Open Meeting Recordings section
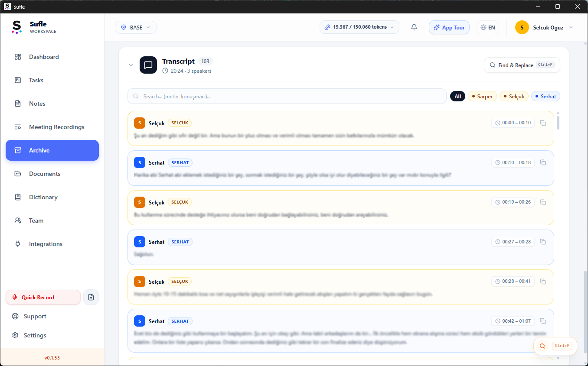The image size is (588, 366). (52, 127)
